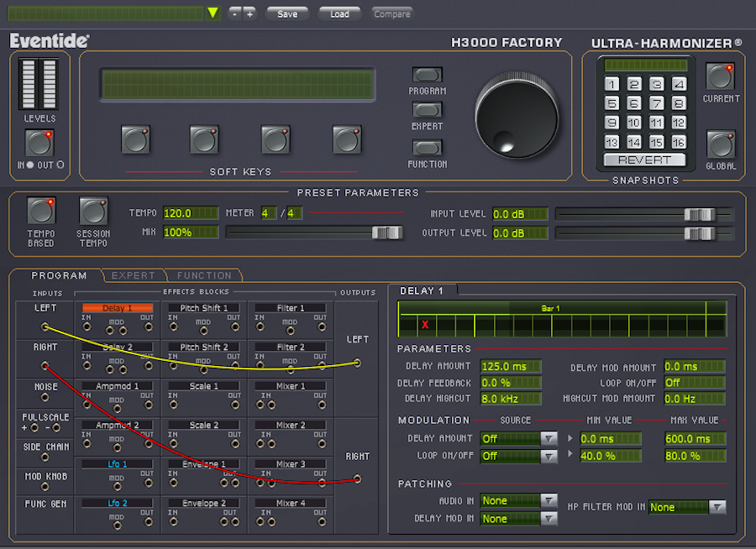Click the EXPERT mode button
The height and width of the screenshot is (549, 756).
pos(428,110)
